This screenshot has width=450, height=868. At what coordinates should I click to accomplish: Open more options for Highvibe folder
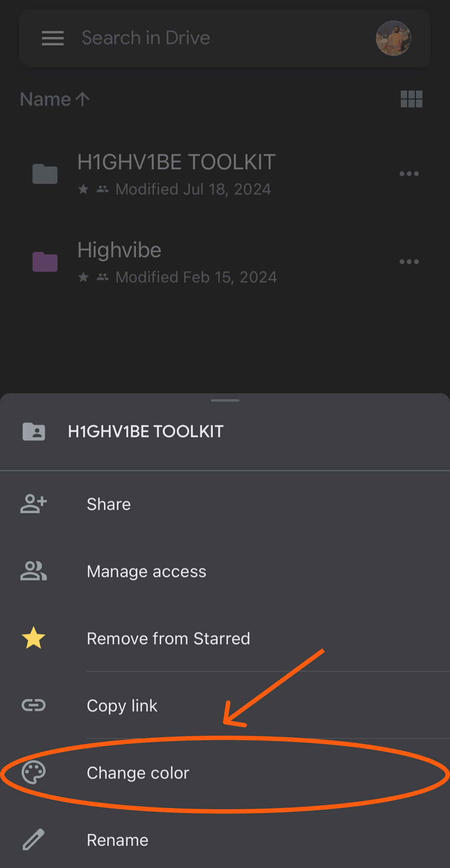409,262
